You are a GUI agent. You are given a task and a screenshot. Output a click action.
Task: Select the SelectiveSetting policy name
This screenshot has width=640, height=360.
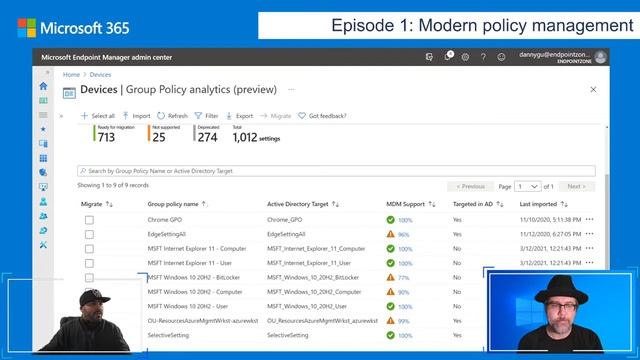(168, 335)
